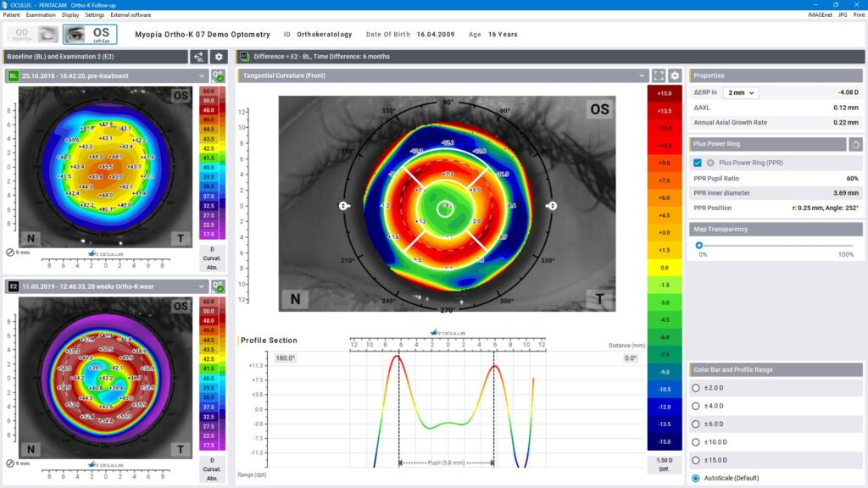This screenshot has width=868, height=488.
Task: Click the JPG export button
Action: 843,15
